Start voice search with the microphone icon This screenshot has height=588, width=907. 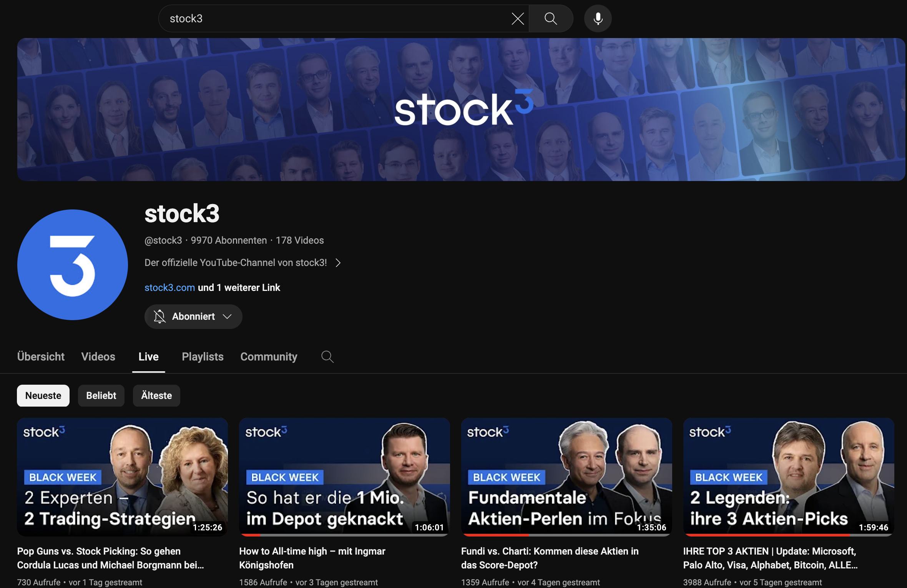[x=598, y=18]
